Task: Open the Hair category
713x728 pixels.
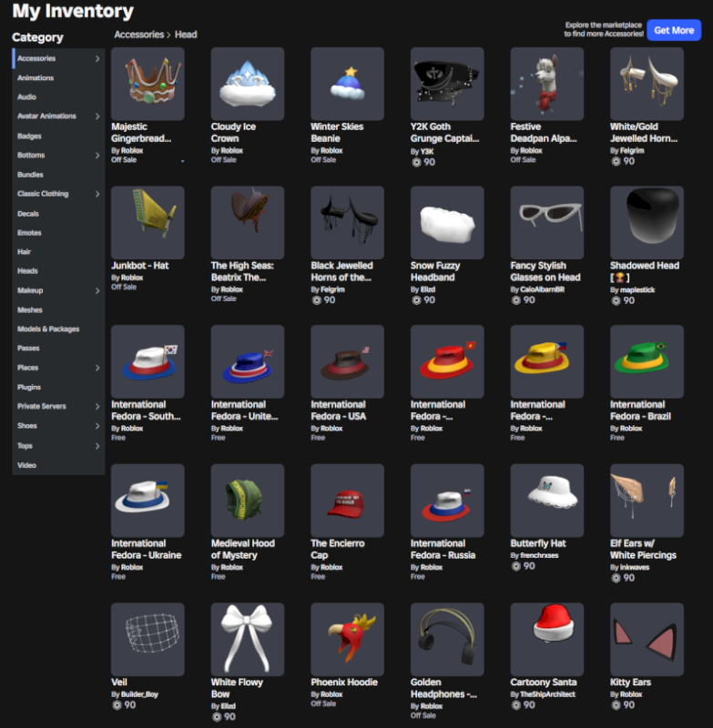Action: pyautogui.click(x=58, y=252)
